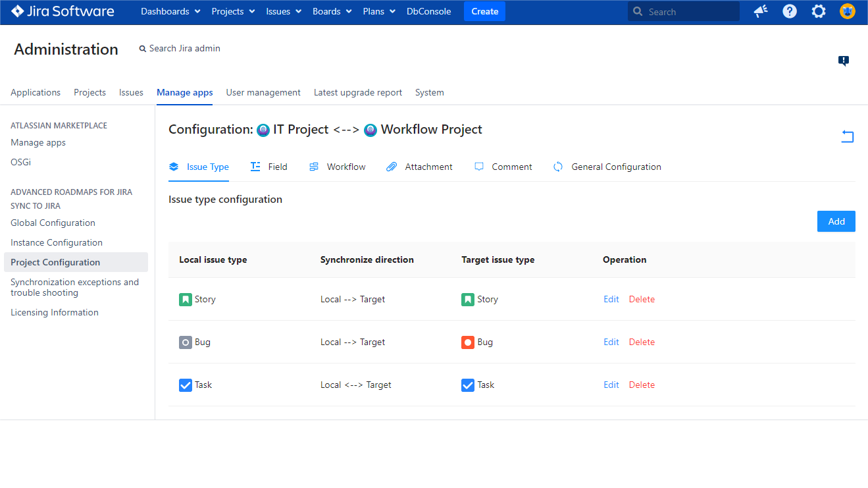Edit the Story issue type mapping
The width and height of the screenshot is (868, 488).
611,299
